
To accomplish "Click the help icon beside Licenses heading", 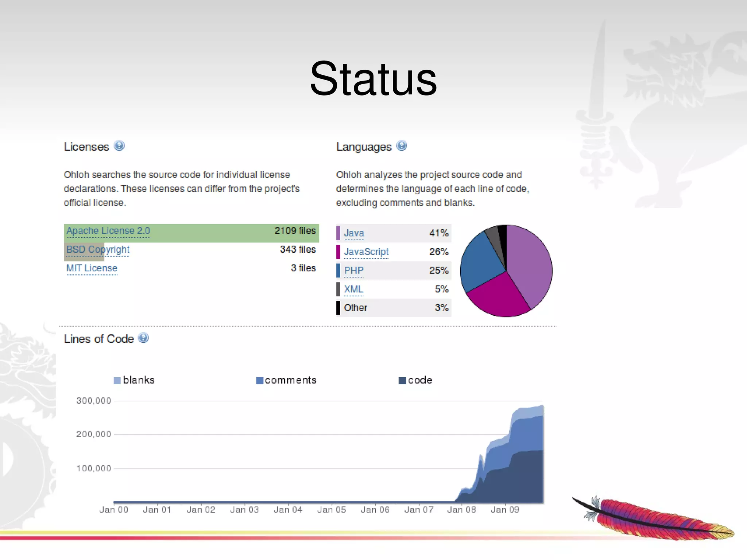I will (x=119, y=146).
